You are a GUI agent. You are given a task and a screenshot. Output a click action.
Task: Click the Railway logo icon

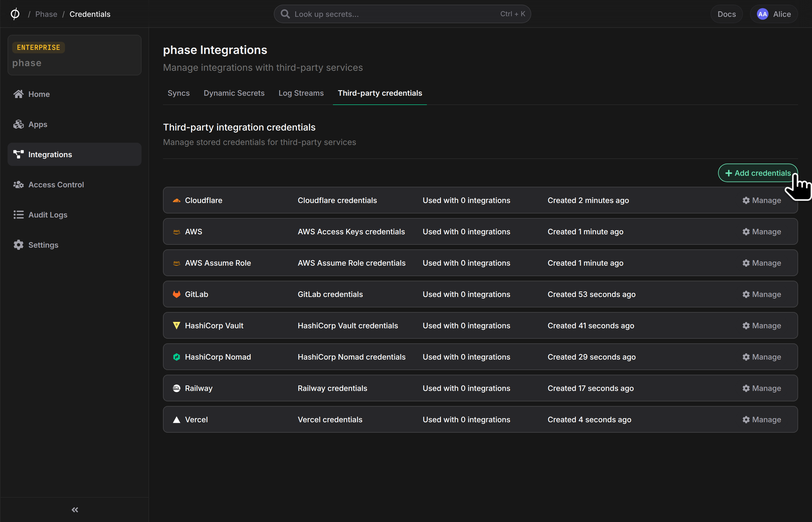pyautogui.click(x=177, y=388)
